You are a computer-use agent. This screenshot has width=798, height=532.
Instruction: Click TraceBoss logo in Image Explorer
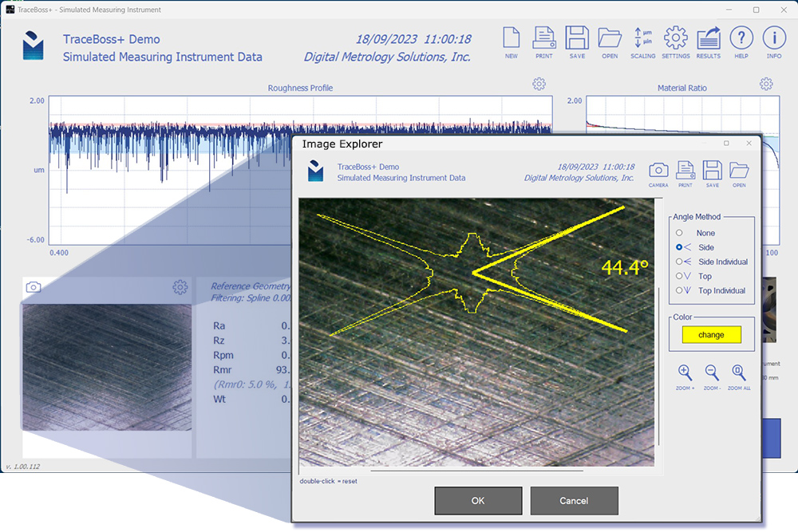point(315,171)
